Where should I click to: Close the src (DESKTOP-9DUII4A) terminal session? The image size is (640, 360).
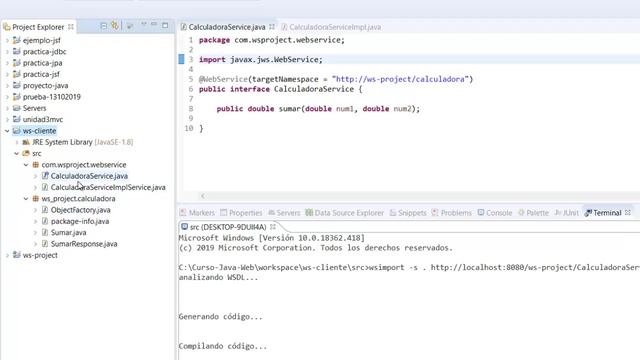coord(273,227)
